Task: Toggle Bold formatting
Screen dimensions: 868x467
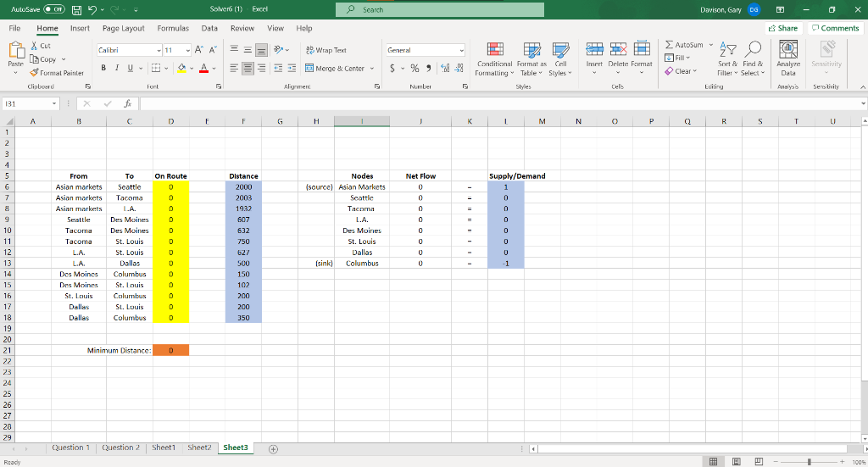Action: point(103,68)
